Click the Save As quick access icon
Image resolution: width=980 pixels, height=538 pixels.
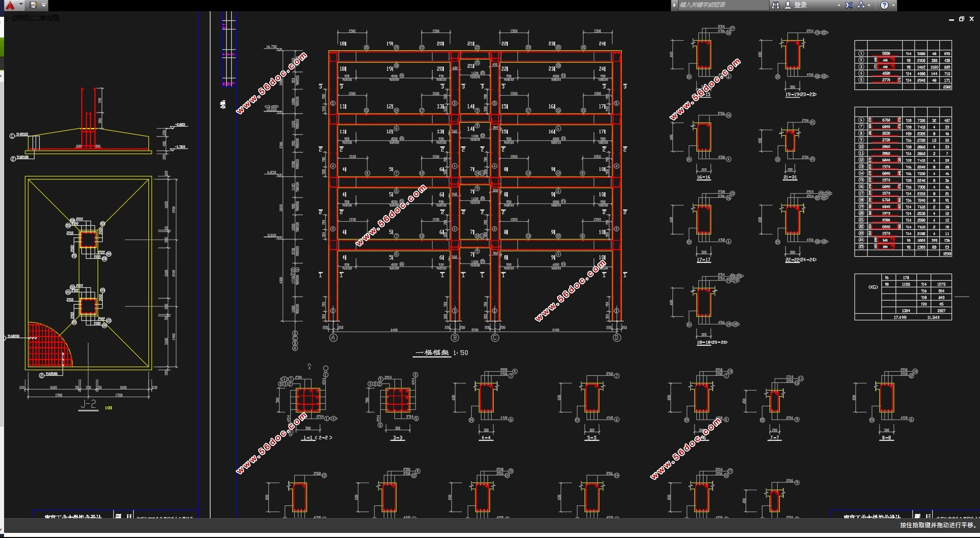34,5
